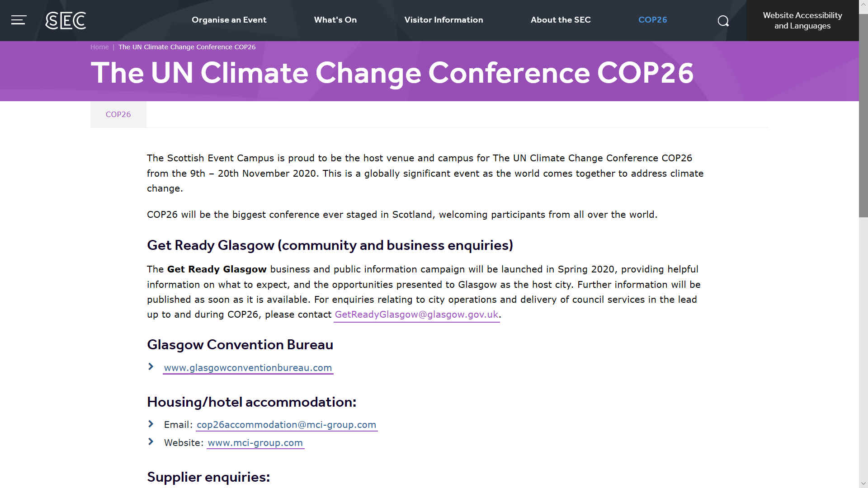Image resolution: width=868 pixels, height=488 pixels.
Task: Expand About the SEC menu
Action: click(x=561, y=20)
